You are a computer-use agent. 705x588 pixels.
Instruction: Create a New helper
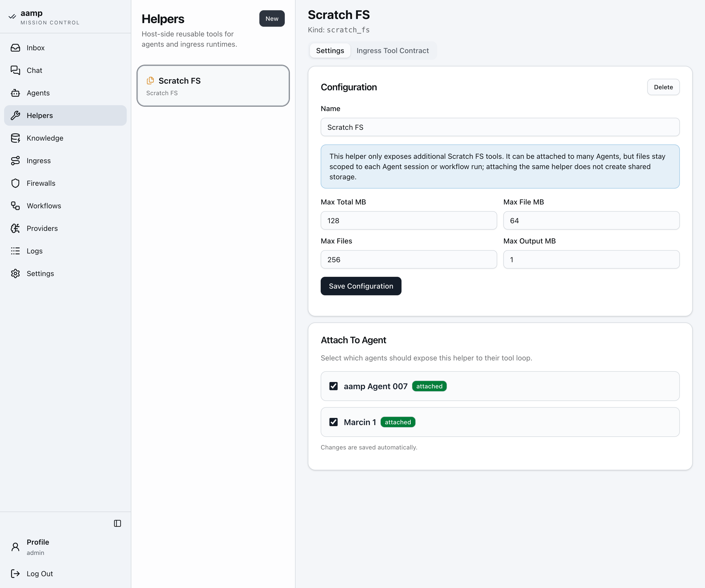[x=272, y=18]
